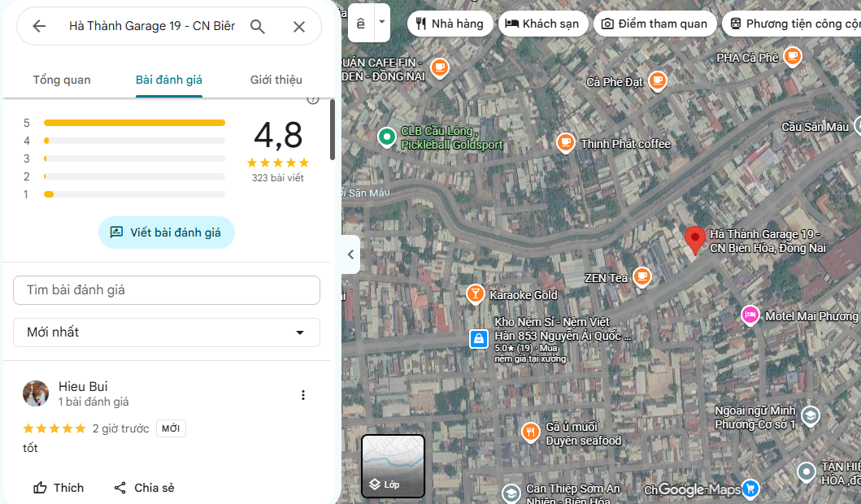The image size is (861, 504).
Task: Click the Cần Thiệp Sớm An Nhiên marker
Action: tap(511, 493)
